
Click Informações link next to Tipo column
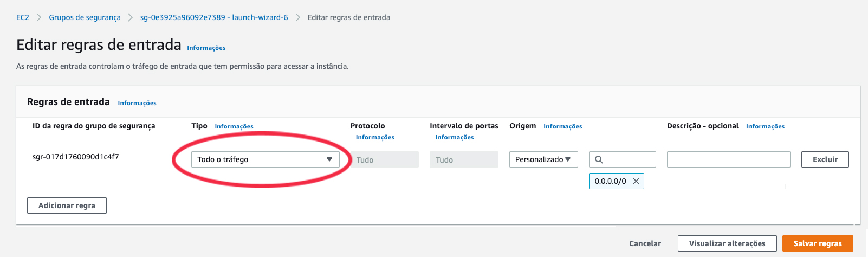[234, 126]
